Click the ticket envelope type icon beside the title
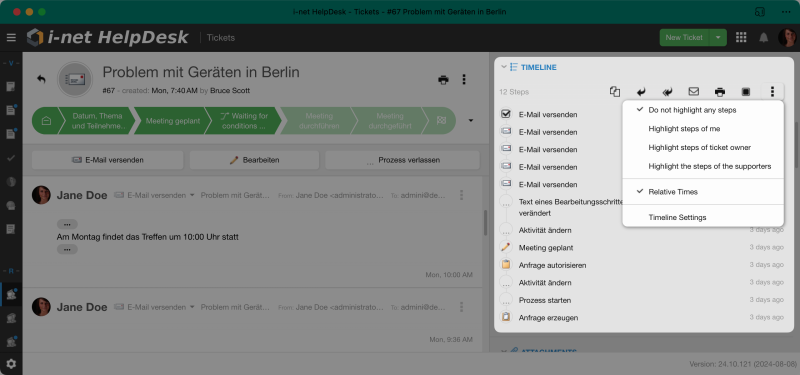This screenshot has width=800, height=375. [x=75, y=79]
